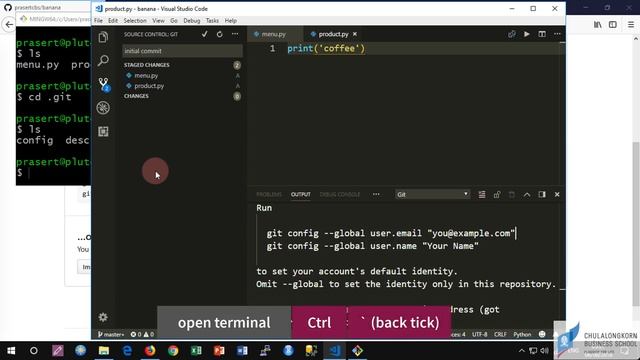Switch to the Problems panel tab
Image resolution: width=640 pixels, height=360 pixels.
click(269, 195)
